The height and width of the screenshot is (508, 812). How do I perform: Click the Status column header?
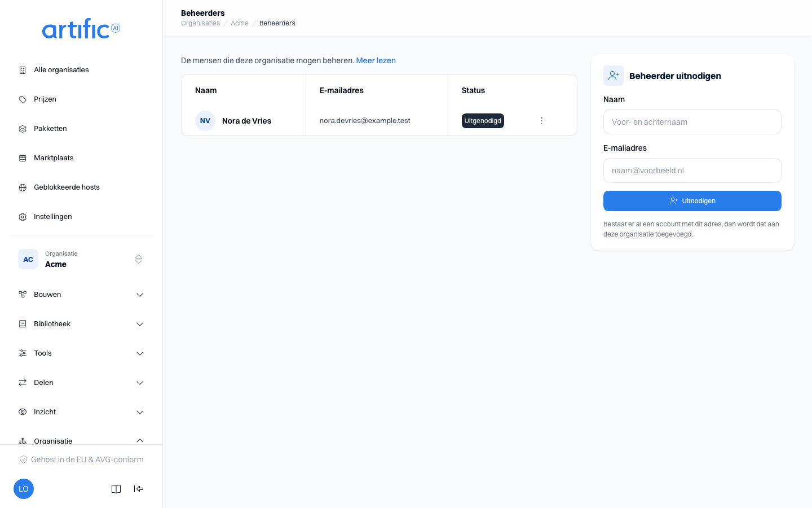(x=473, y=90)
